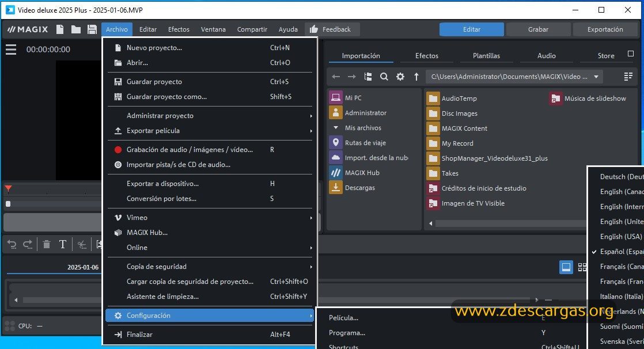The width and height of the screenshot is (644, 349).
Task: Open the hamburger menu above the preview monitor
Action: tap(11, 50)
